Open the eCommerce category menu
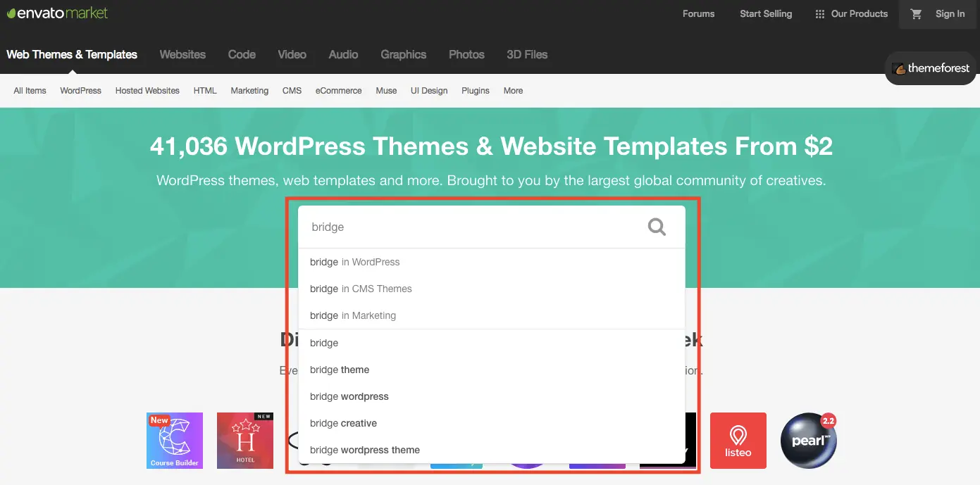Screen dimensions: 980x485 click(x=339, y=91)
